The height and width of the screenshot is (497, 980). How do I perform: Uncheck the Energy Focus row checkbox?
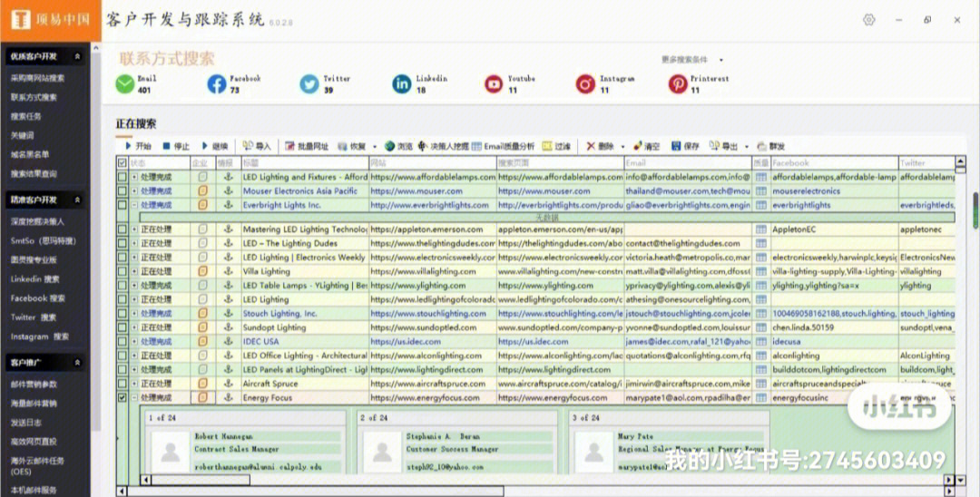[122, 397]
